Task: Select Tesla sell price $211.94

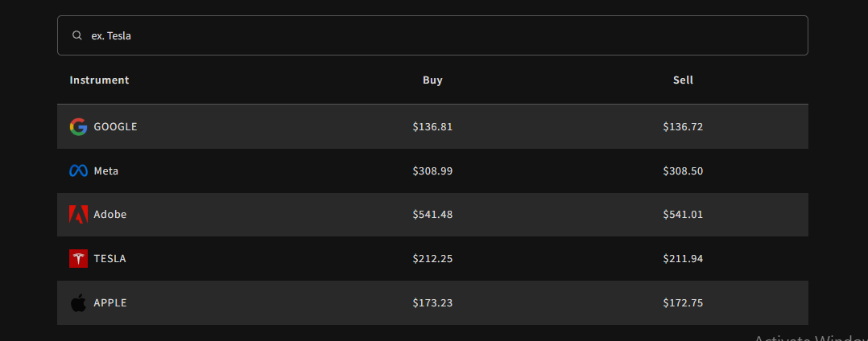Action: coord(683,259)
